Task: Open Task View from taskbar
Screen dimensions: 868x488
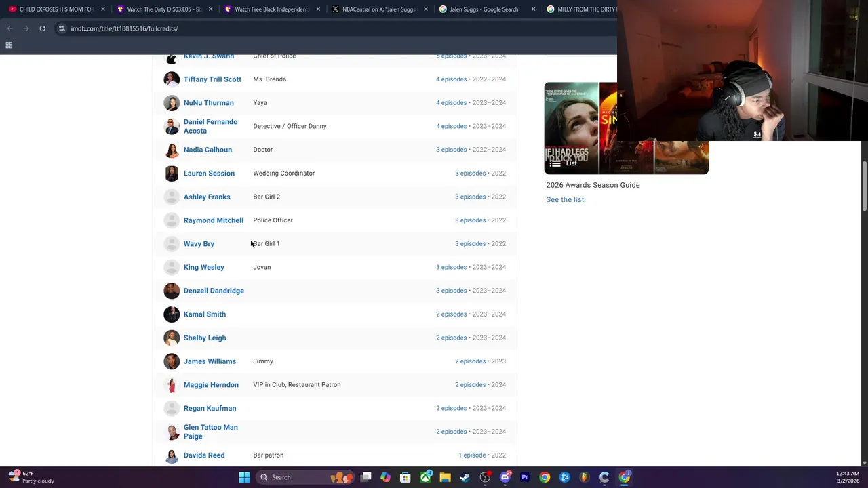Action: pyautogui.click(x=366, y=477)
